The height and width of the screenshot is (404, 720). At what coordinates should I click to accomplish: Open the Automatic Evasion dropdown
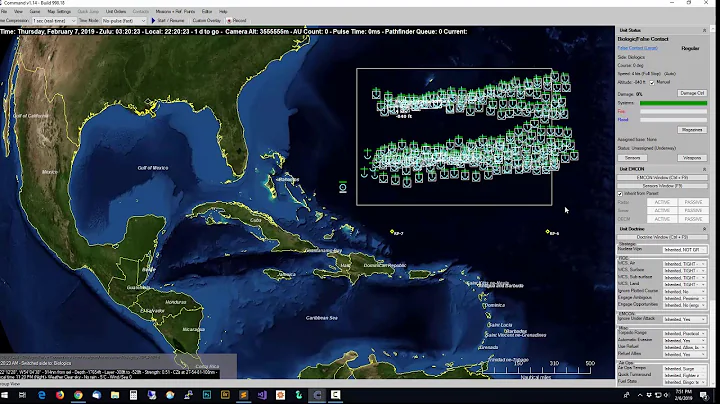pos(685,341)
